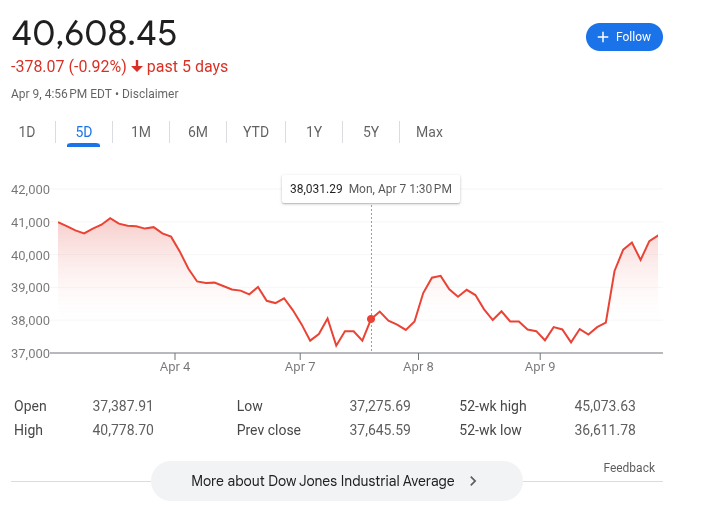Click the Apr 9, 4:56 PM EDT timestamp
The height and width of the screenshot is (509, 701).
coord(61,94)
